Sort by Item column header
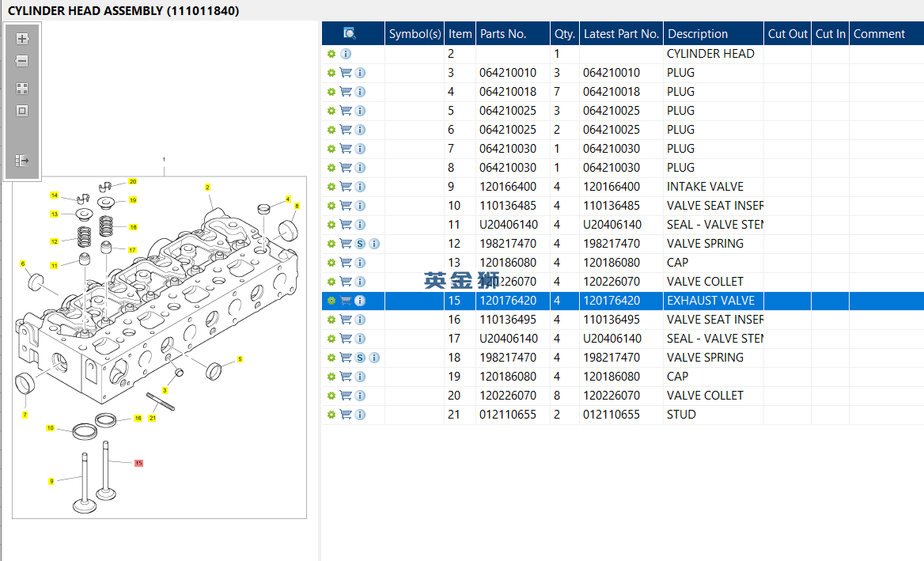 coord(460,33)
